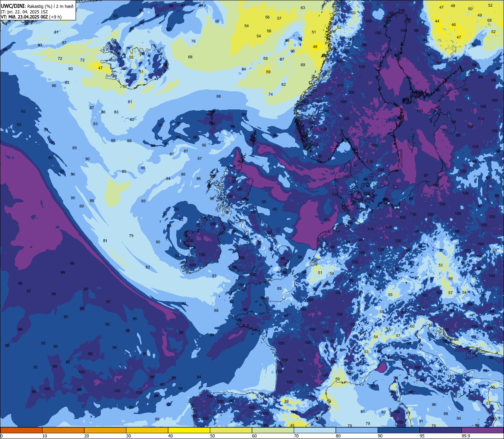This screenshot has width=504, height=439.
Task: Click the legend tick label "95"
Action: [x=422, y=436]
